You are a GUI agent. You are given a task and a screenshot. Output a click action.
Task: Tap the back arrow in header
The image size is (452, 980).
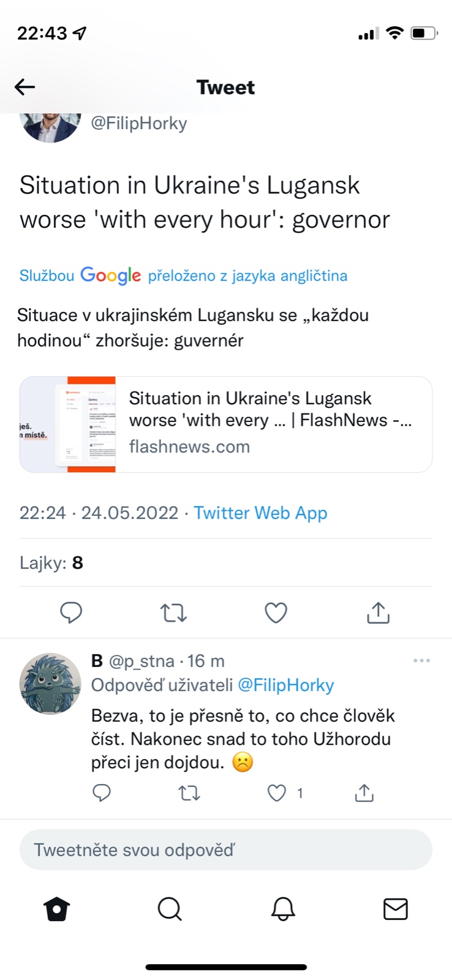(x=25, y=87)
